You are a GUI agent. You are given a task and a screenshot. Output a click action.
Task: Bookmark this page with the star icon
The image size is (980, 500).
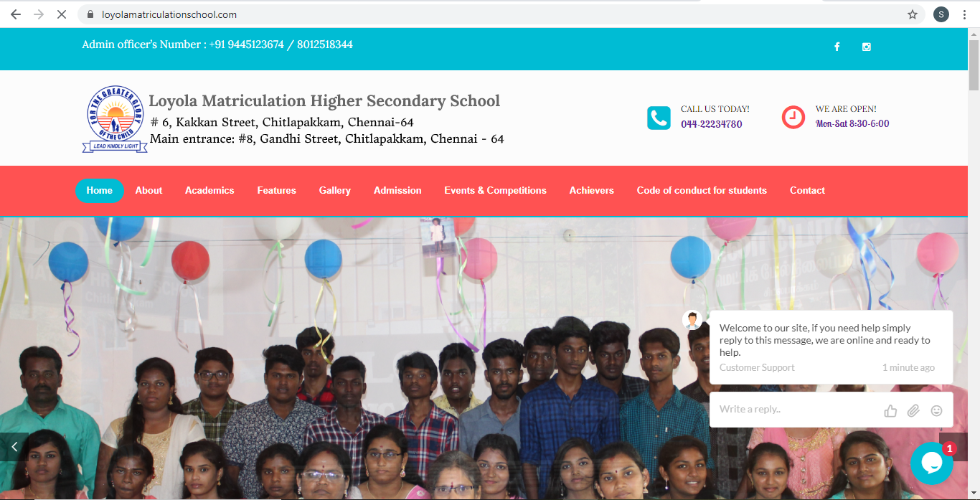click(x=913, y=14)
